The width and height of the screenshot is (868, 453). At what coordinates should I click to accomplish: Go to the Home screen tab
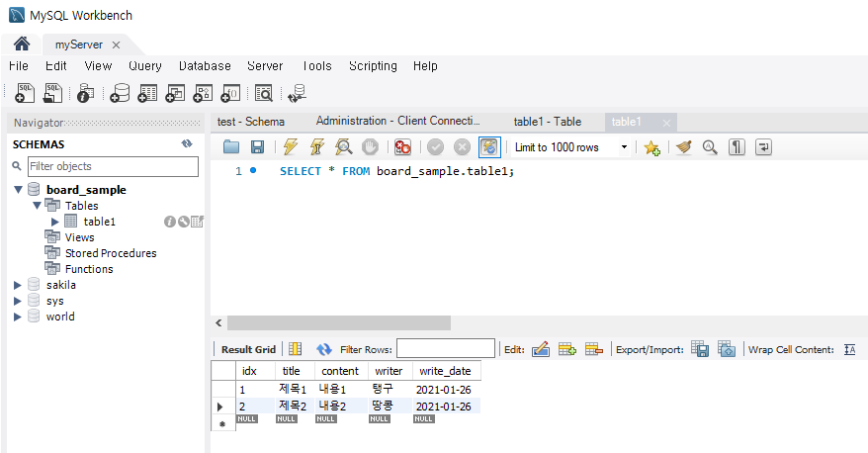22,44
